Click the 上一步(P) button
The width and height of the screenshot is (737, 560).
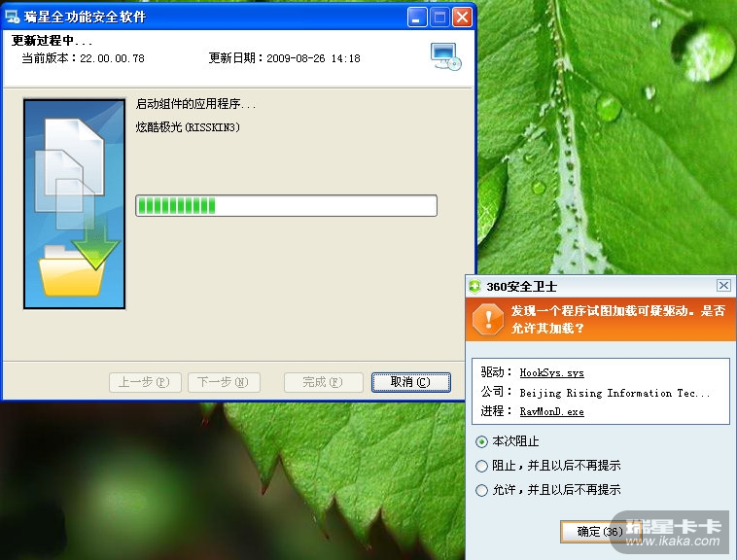coord(145,382)
